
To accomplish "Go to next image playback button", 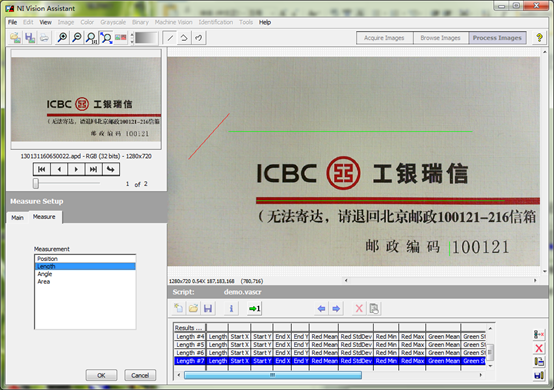I will [76, 170].
